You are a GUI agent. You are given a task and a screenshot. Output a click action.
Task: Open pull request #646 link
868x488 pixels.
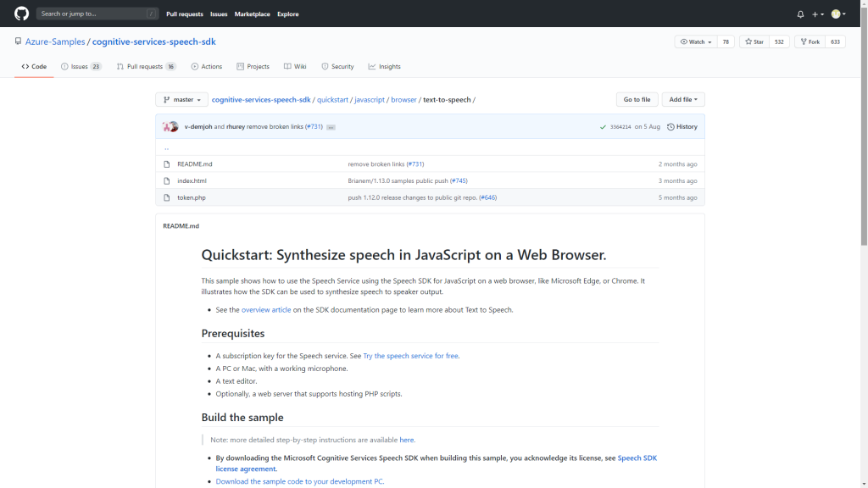point(487,197)
